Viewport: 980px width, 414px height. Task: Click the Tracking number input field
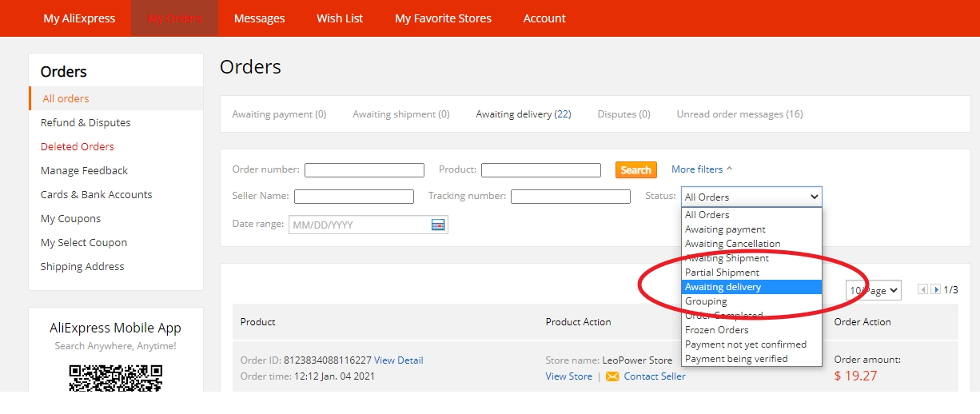coord(571,196)
